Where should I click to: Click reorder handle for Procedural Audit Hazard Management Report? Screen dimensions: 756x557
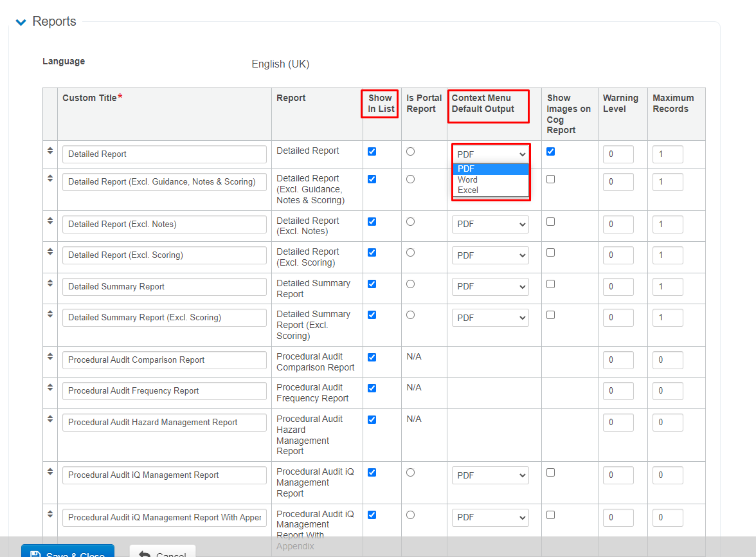tap(50, 419)
